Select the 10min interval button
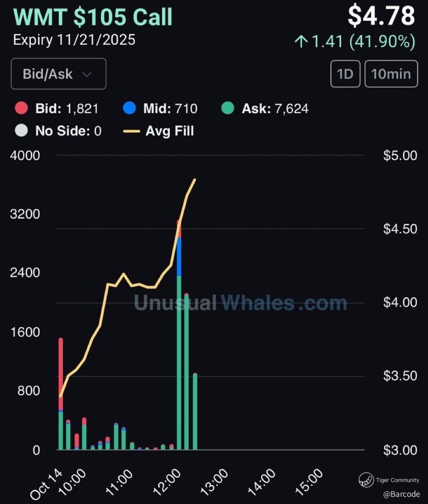This screenshot has height=504, width=428. pos(391,74)
